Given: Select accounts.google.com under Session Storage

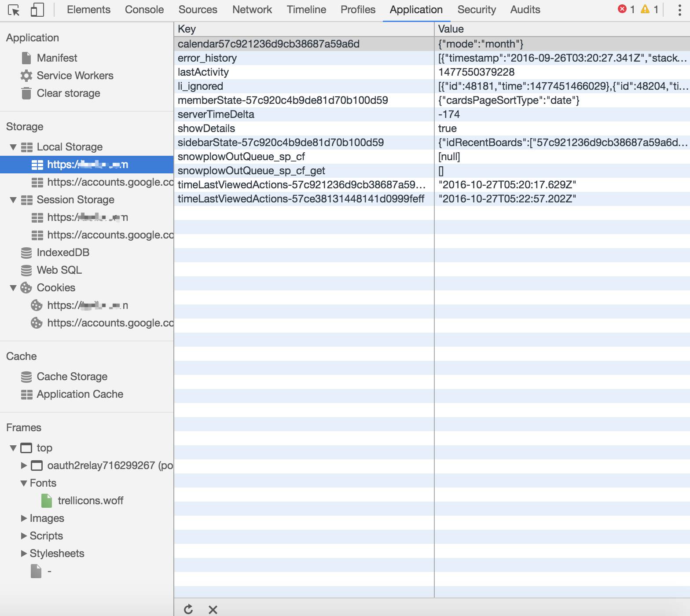Looking at the screenshot, I should coord(110,235).
